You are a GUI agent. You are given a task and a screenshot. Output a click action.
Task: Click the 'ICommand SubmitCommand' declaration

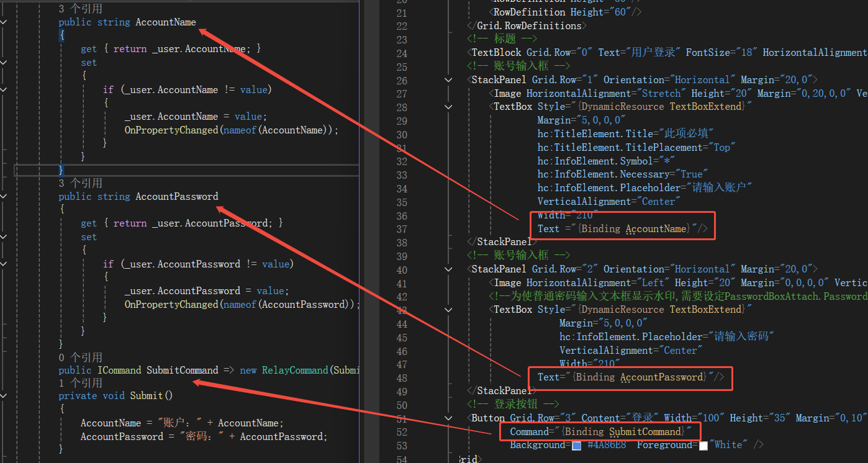(x=158, y=371)
